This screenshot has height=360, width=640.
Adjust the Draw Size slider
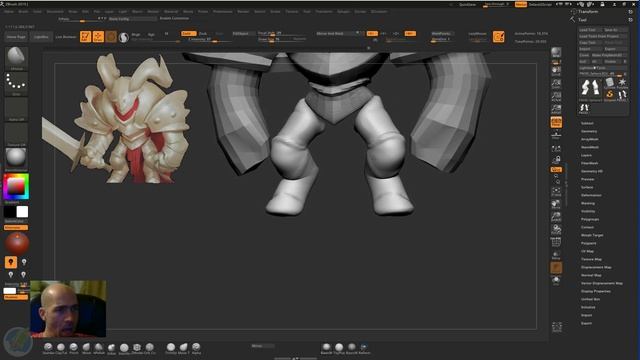[281, 40]
